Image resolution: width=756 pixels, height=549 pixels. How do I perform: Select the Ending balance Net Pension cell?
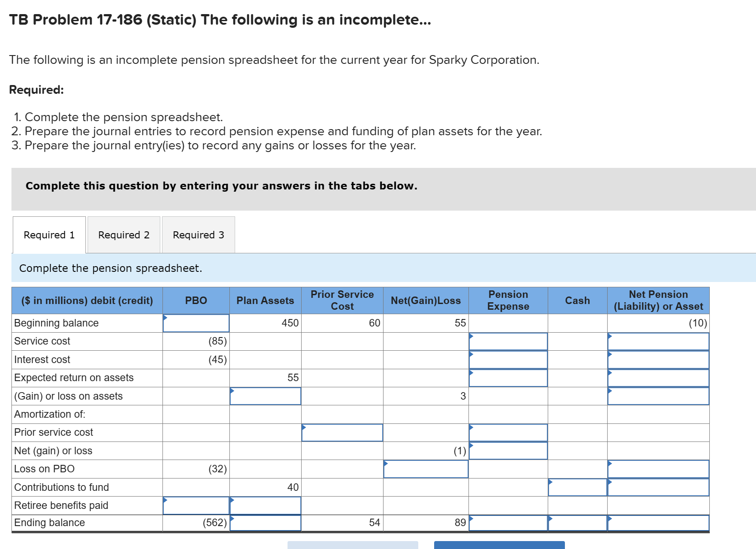pyautogui.click(x=658, y=524)
